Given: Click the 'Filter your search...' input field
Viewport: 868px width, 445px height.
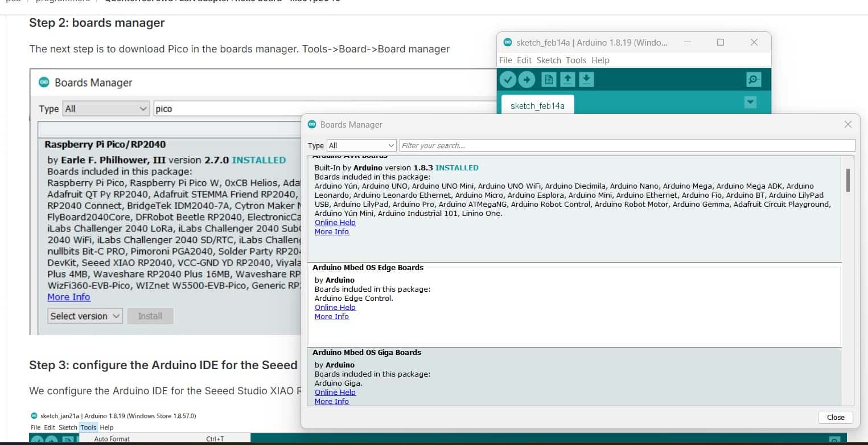Looking at the screenshot, I should point(627,145).
